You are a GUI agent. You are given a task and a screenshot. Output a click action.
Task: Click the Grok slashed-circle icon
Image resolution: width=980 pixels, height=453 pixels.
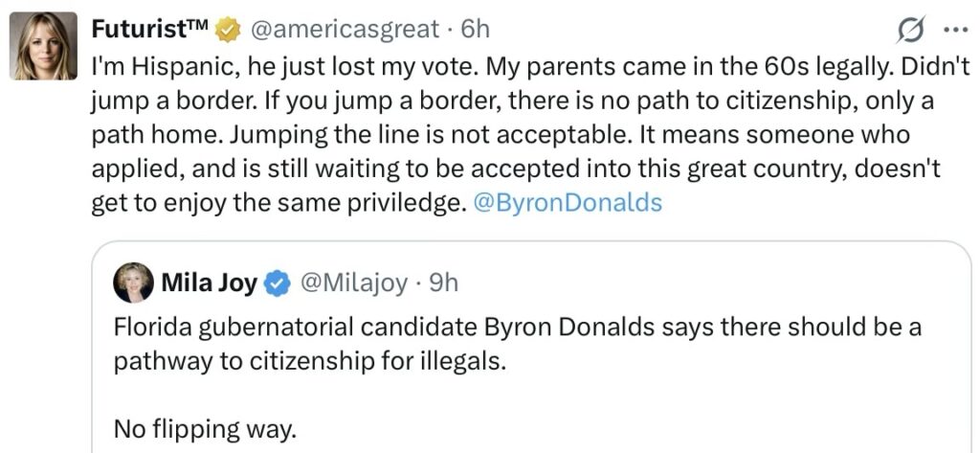910,32
